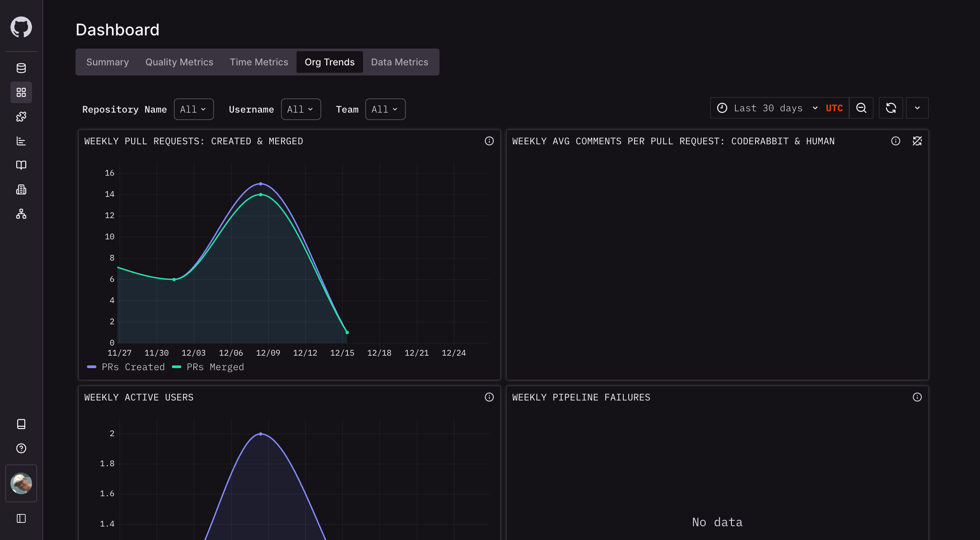
Task: Expand the Repository Name All dropdown
Action: [x=193, y=109]
